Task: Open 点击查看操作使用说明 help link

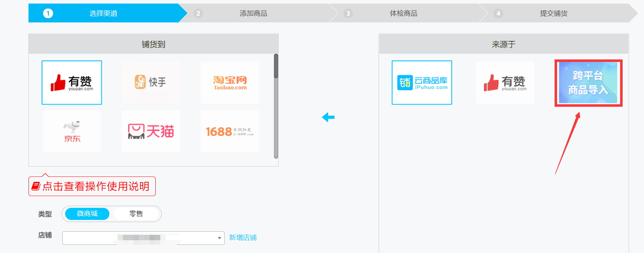Action: 92,186
